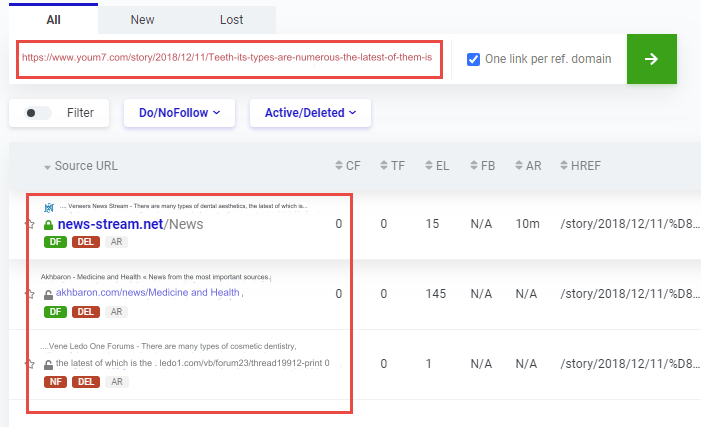The height and width of the screenshot is (427, 701).
Task: Open the Do/NoFollow dropdown
Action: [x=179, y=113]
